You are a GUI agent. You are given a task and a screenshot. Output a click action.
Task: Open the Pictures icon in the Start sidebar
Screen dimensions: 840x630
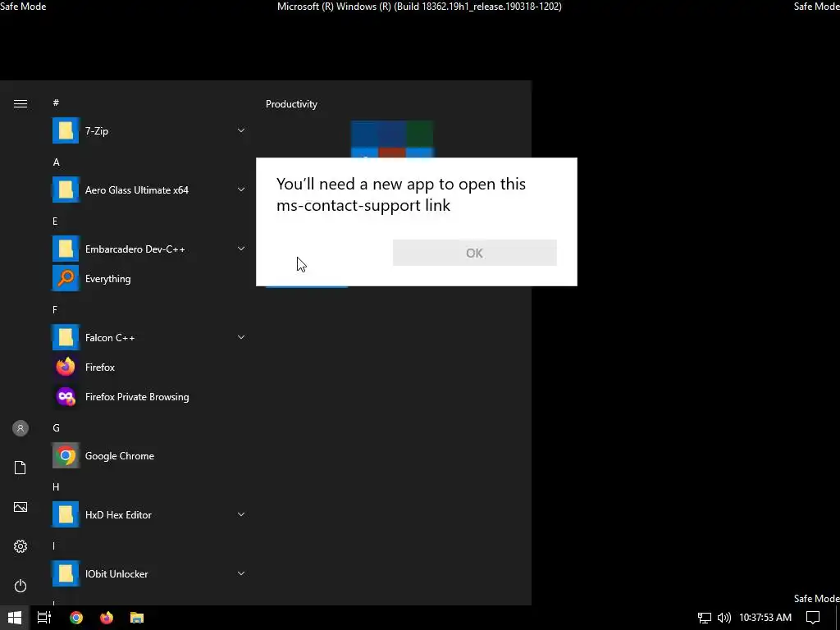tap(21, 507)
